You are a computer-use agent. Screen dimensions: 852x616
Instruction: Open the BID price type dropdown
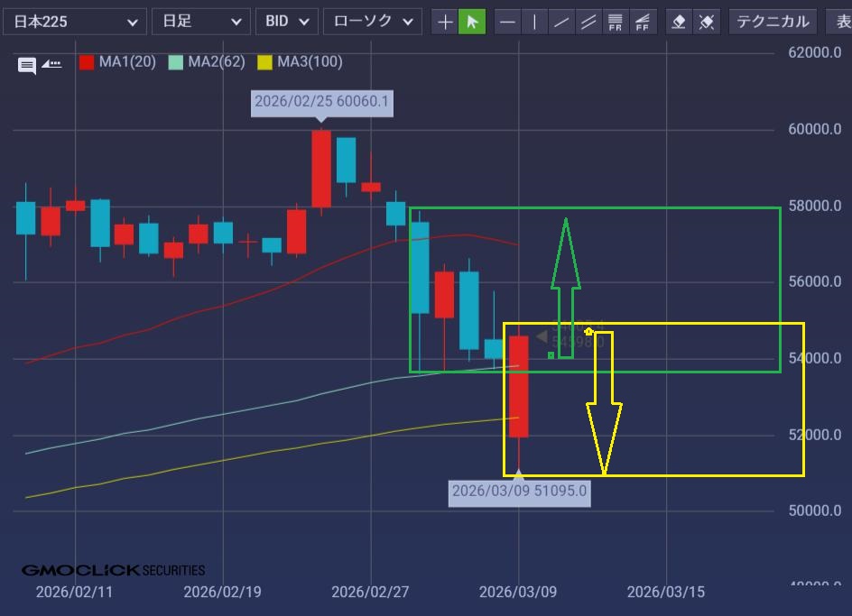tap(286, 22)
